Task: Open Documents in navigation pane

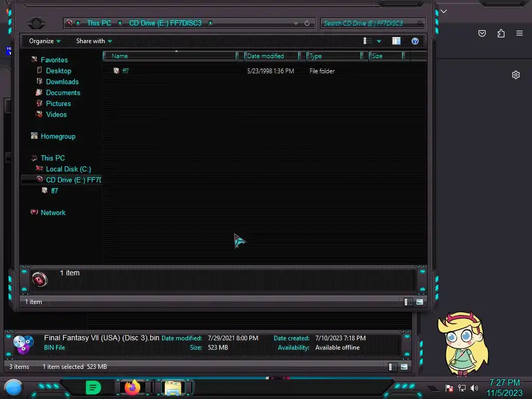Action: [x=63, y=92]
